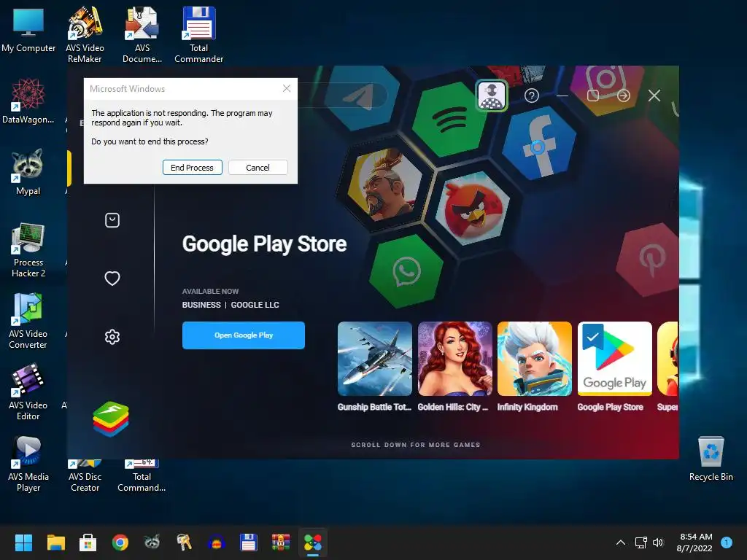Cancel the not responding dialog

point(258,168)
